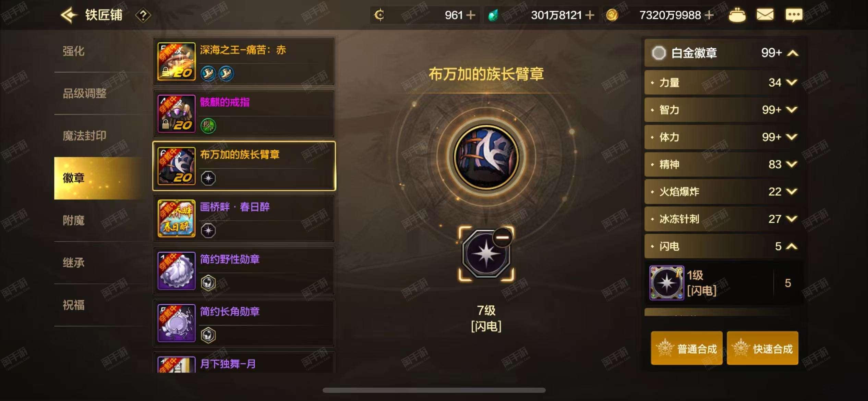This screenshot has height=401, width=868.
Task: Click the 普通合成 button
Action: coord(687,348)
